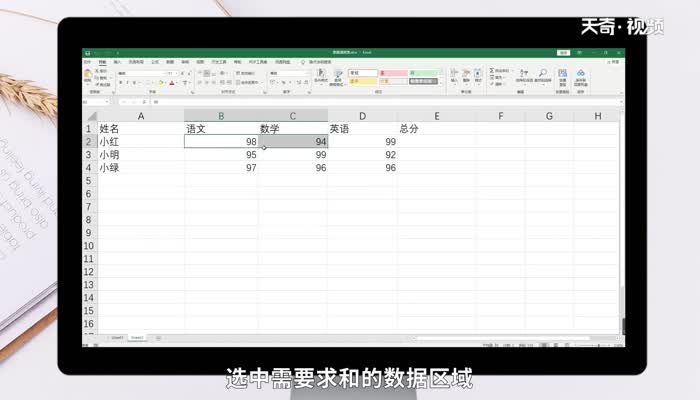Click the 英语 header cell

tap(362, 129)
